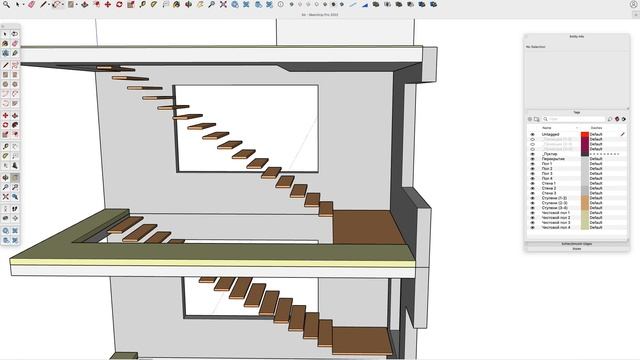Activate the Orbit tool in top toolbar

(189, 4)
